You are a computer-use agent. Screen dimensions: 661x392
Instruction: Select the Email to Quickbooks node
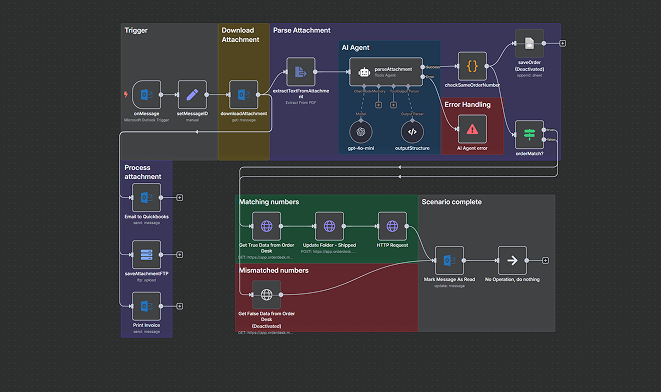pos(146,197)
